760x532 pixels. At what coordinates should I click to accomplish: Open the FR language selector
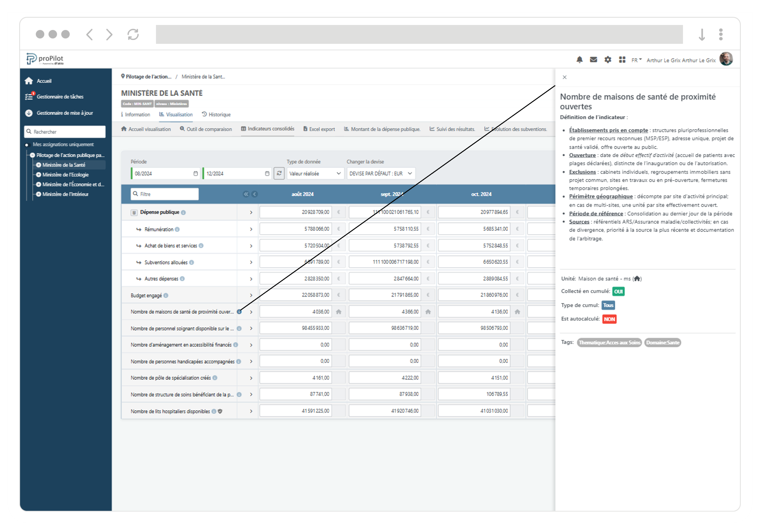636,60
